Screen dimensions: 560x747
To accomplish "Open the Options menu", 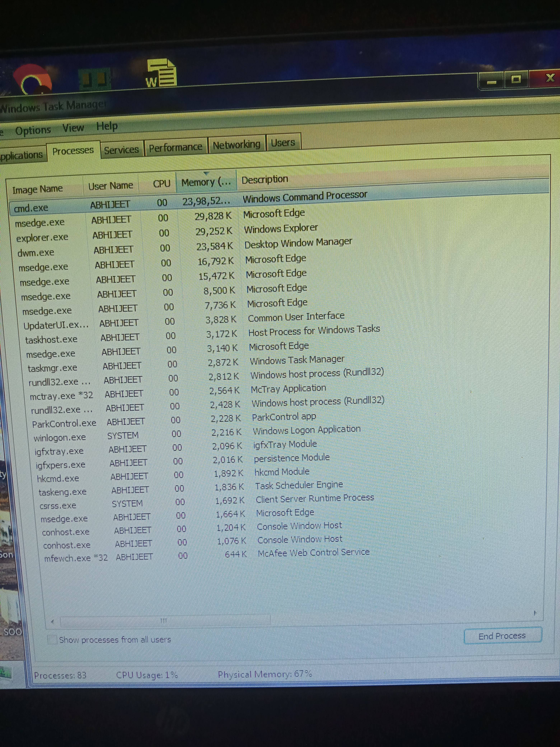I will pyautogui.click(x=33, y=130).
